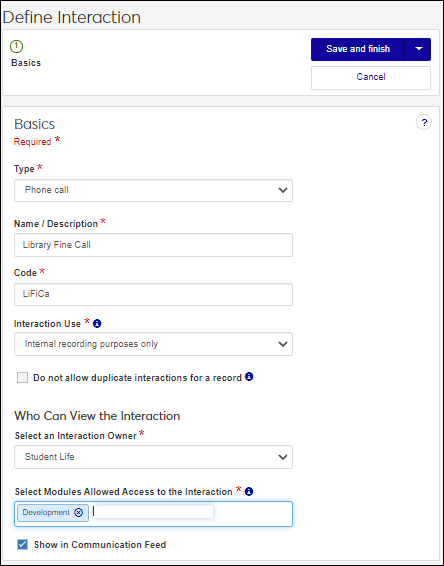Click info icon next to duplicate interactions
This screenshot has height=566, width=444.
[249, 376]
